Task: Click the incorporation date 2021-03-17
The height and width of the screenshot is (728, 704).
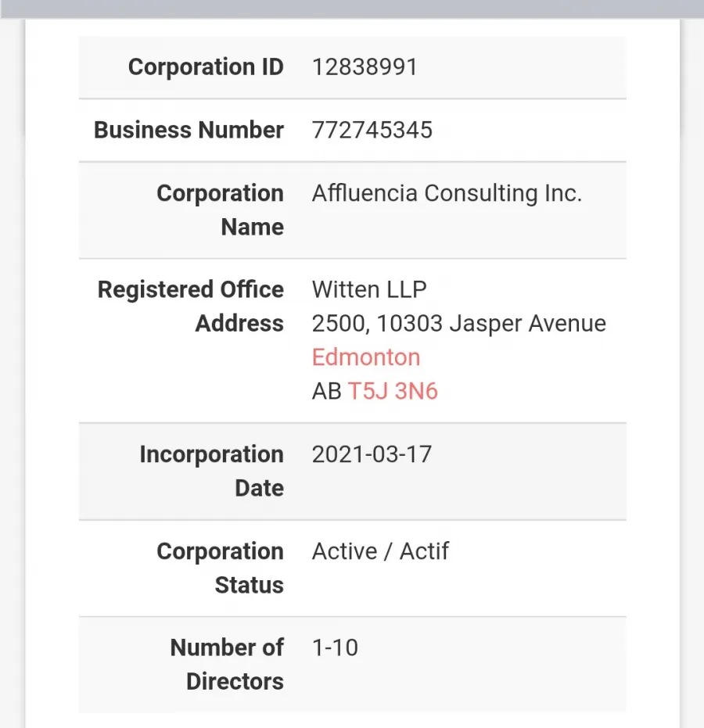Action: tap(372, 454)
